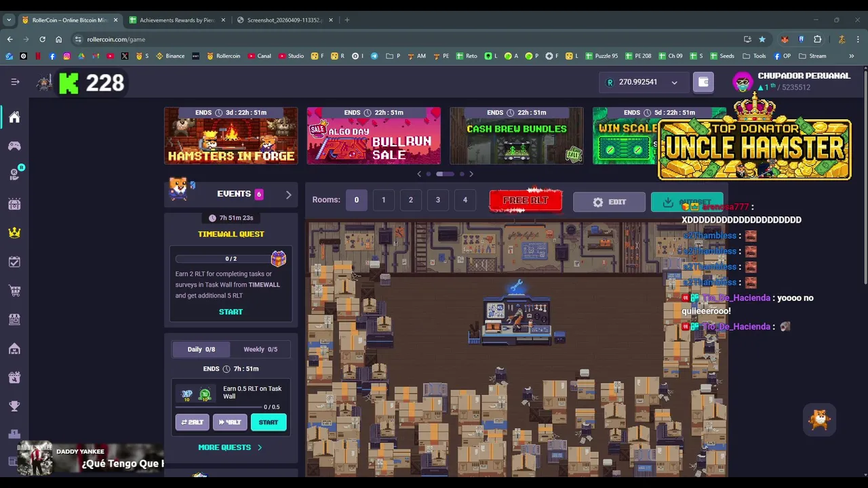Click the Timewall Quest 0/2 progress bar
Screen dimensions: 868x488
[223, 259]
